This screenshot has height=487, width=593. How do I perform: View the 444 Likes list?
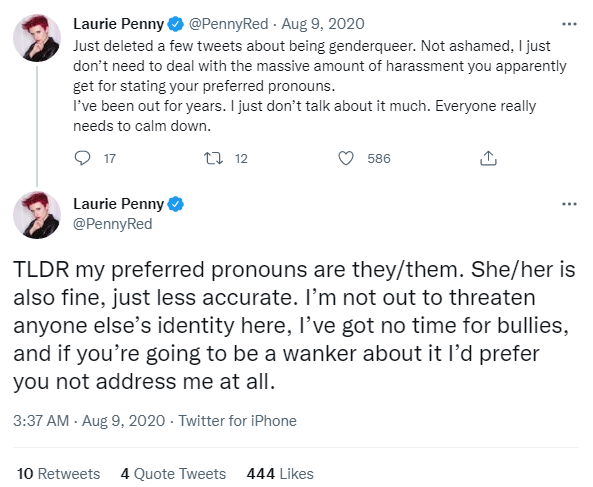(x=280, y=474)
